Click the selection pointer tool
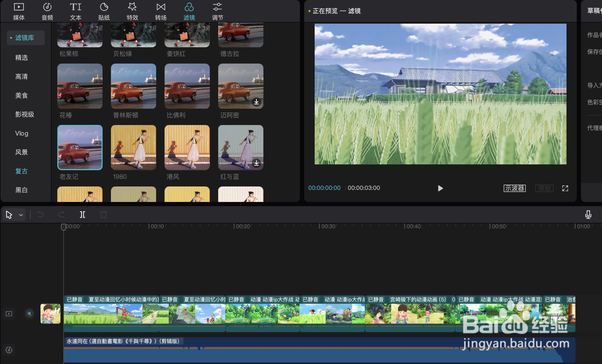The width and height of the screenshot is (602, 364). [x=9, y=215]
